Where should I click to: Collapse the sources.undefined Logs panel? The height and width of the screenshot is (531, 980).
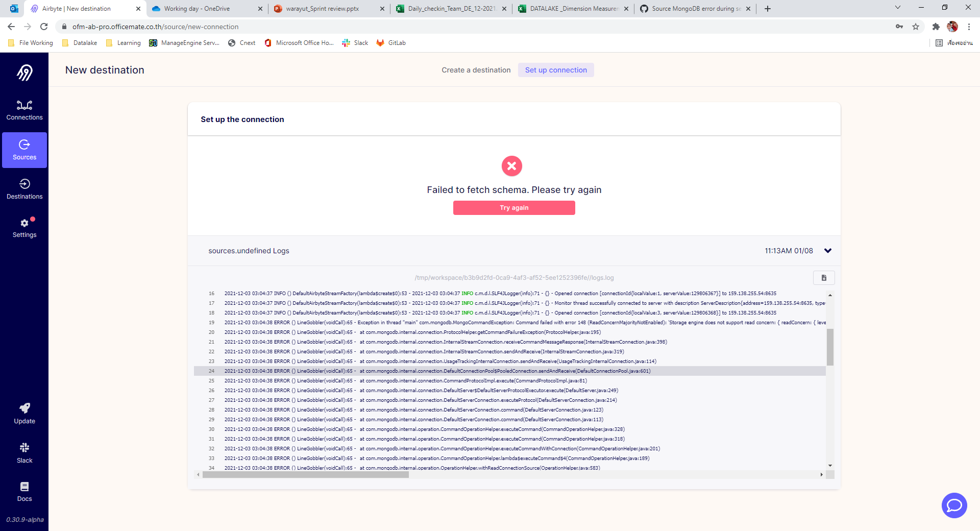coord(827,251)
